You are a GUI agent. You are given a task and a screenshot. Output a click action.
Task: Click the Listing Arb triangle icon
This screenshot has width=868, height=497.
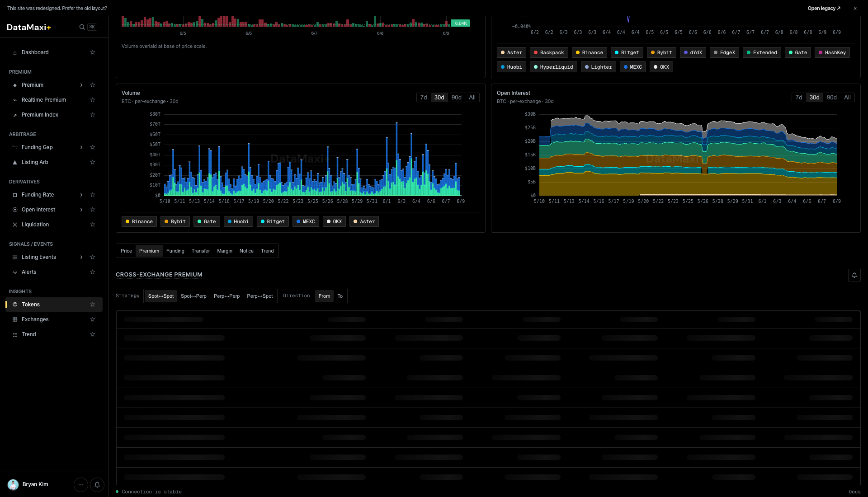click(15, 162)
